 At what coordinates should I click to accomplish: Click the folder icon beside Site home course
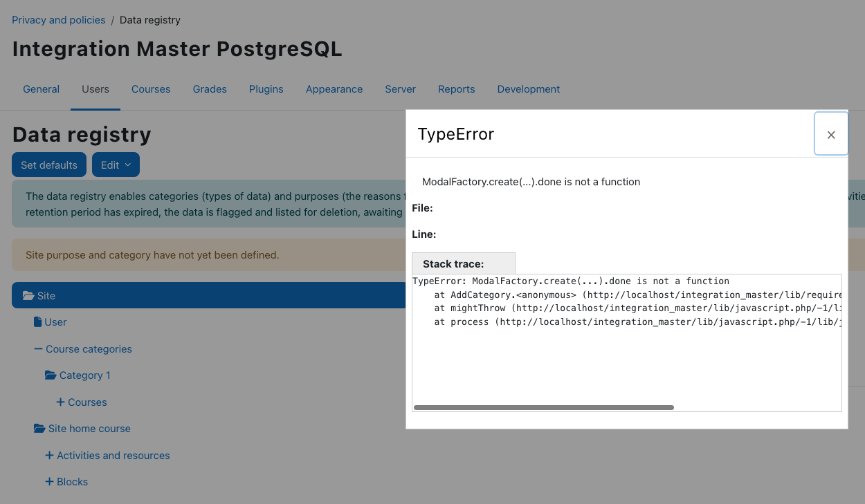click(x=39, y=429)
